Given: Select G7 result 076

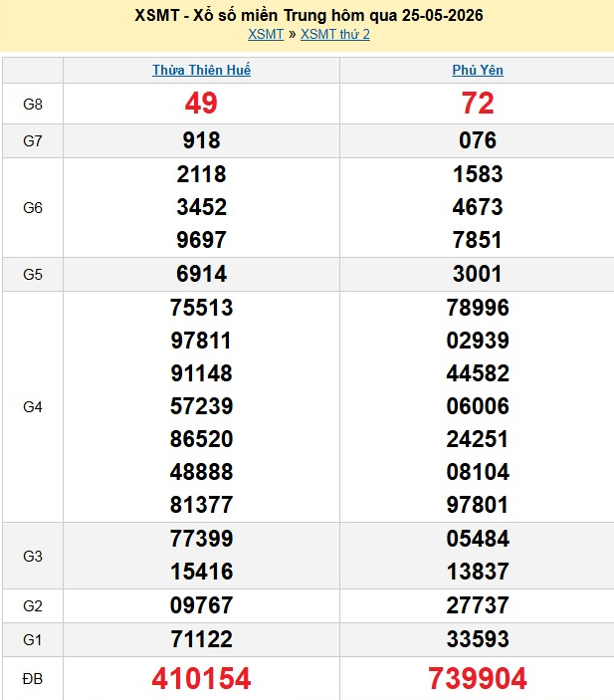Looking at the screenshot, I should 478,140.
